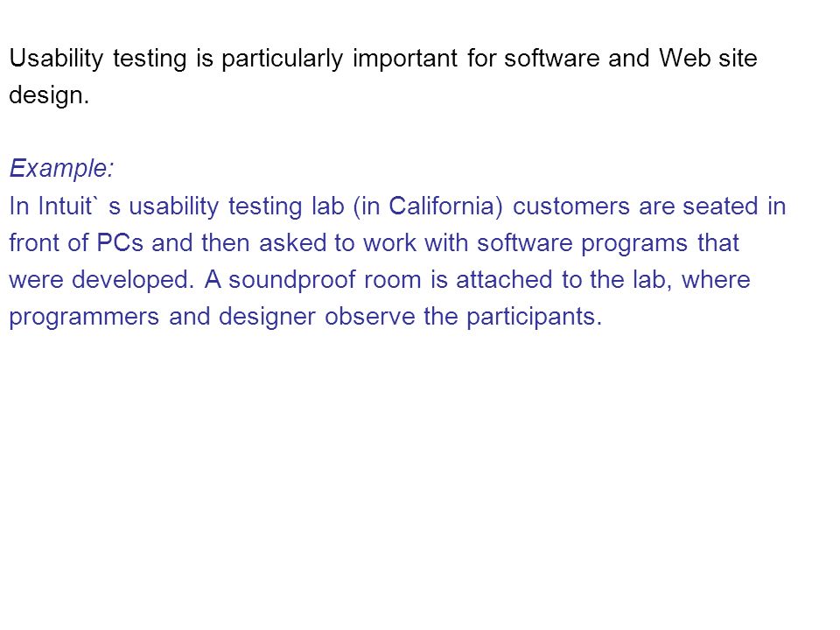Click the word "important" in first sentence
840x630 pixels.
coord(405,59)
